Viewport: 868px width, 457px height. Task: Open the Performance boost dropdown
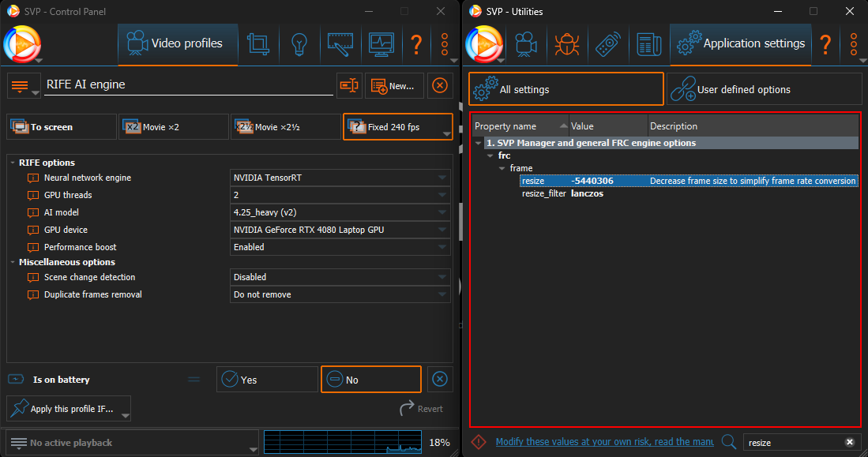340,247
